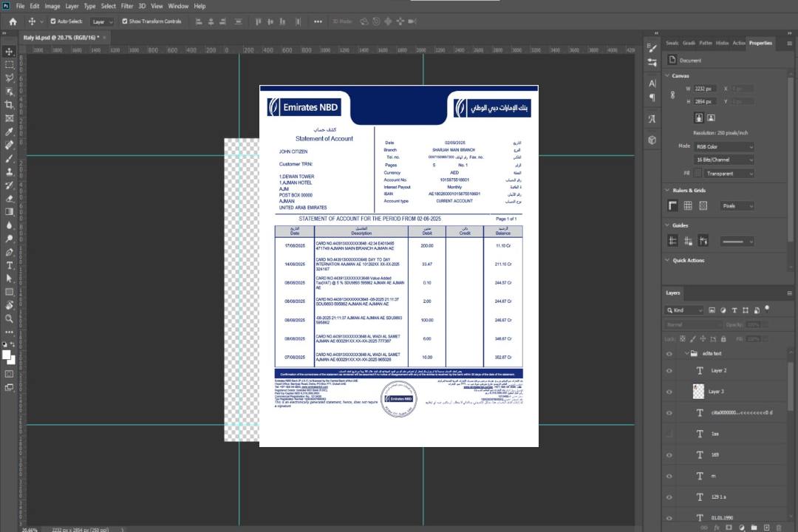The height and width of the screenshot is (532, 798).
Task: Select the Eraser tool
Action: click(x=9, y=199)
